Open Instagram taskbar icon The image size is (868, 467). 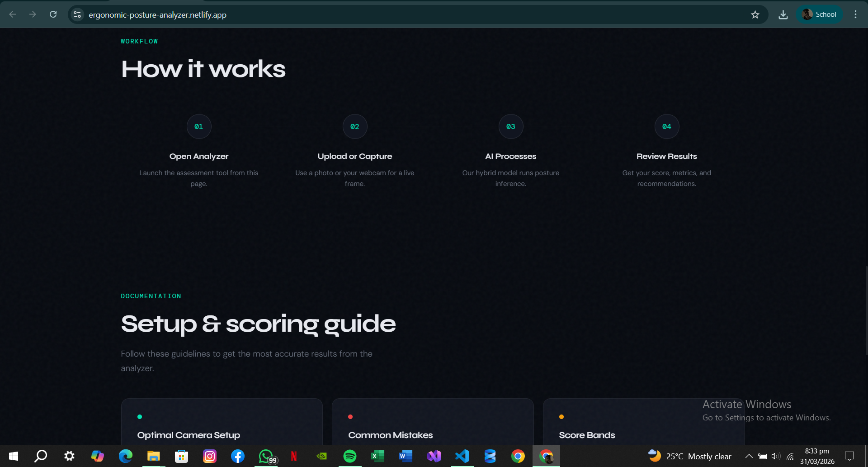pyautogui.click(x=210, y=456)
